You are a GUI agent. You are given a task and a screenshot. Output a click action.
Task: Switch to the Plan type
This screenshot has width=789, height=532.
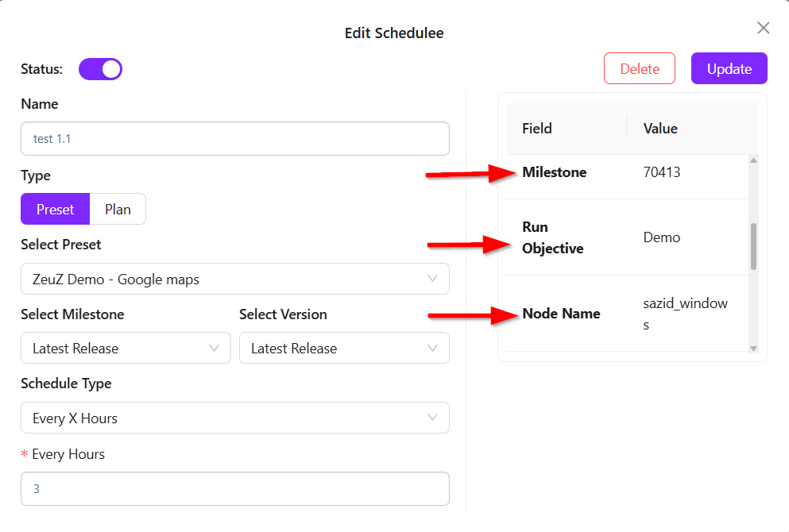tap(118, 210)
